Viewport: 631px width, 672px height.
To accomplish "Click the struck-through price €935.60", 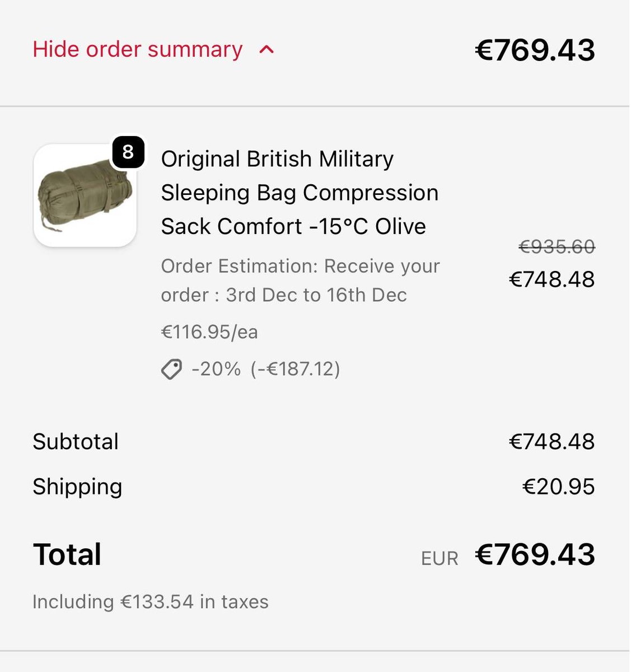I will tap(557, 246).
